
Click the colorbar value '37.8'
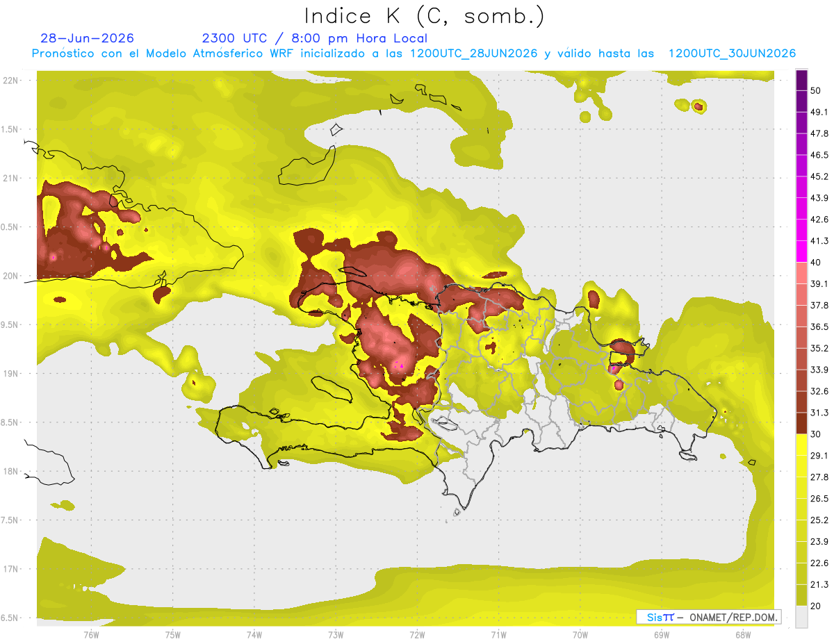[819, 305]
